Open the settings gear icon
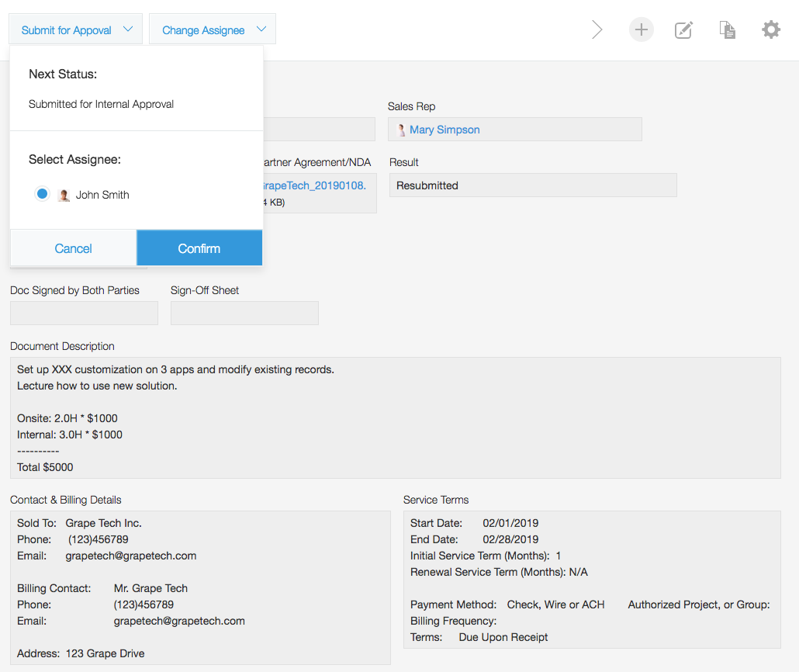This screenshot has width=799, height=672. [770, 30]
